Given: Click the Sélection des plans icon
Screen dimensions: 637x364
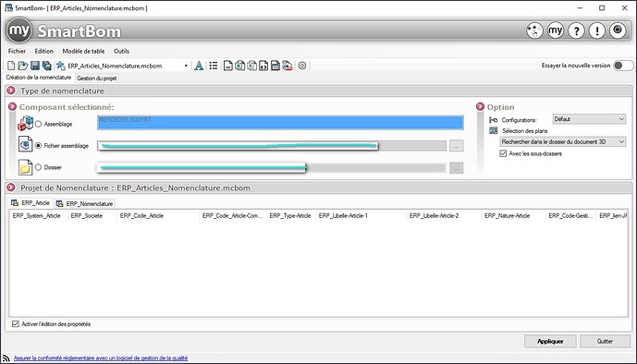Looking at the screenshot, I should (x=493, y=130).
